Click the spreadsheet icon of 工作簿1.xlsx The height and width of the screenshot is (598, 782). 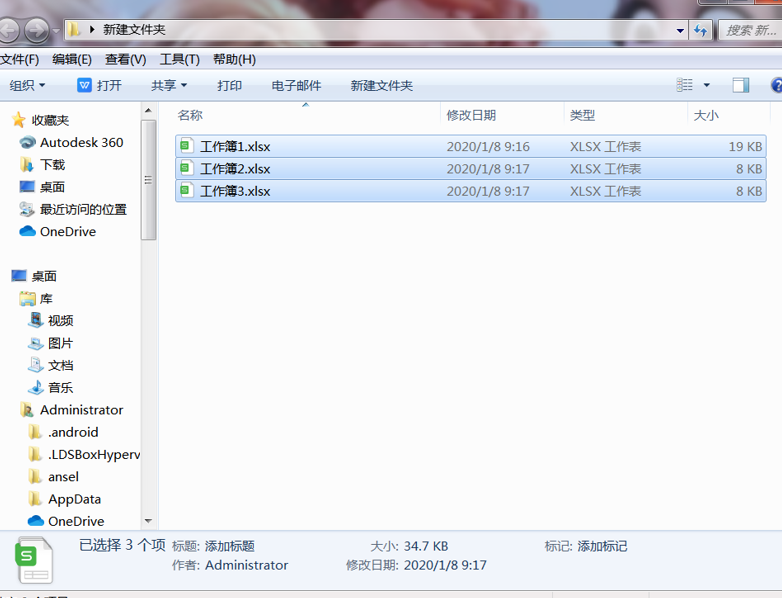(187, 146)
